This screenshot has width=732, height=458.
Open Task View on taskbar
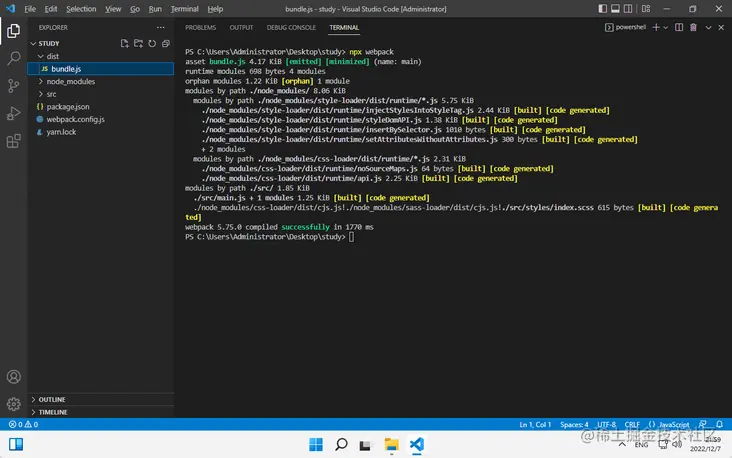point(365,445)
